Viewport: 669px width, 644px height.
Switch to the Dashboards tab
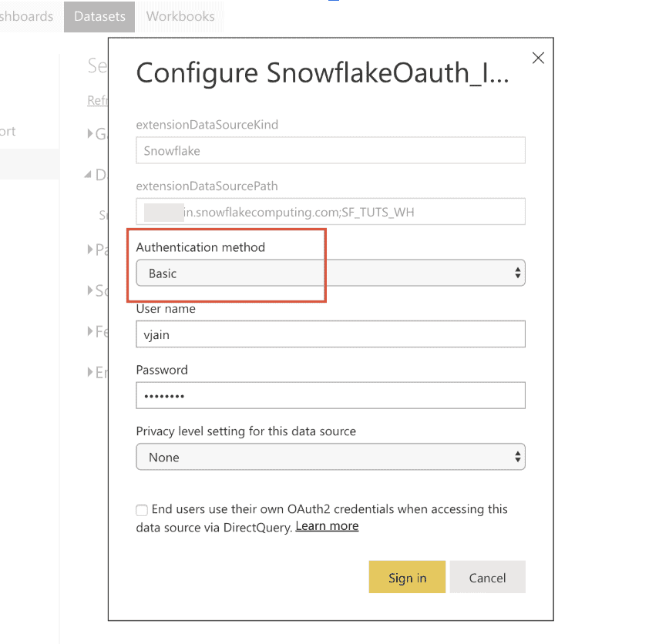[x=27, y=16]
